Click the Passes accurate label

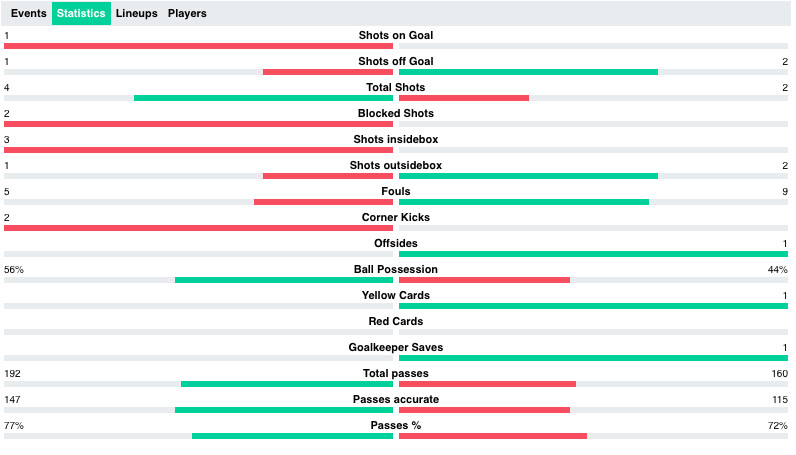tap(396, 399)
